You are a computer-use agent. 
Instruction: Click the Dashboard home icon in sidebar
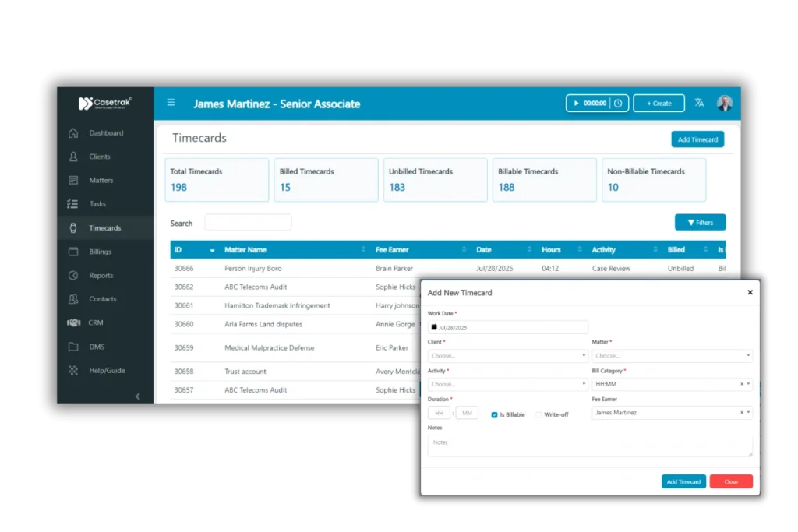73,133
